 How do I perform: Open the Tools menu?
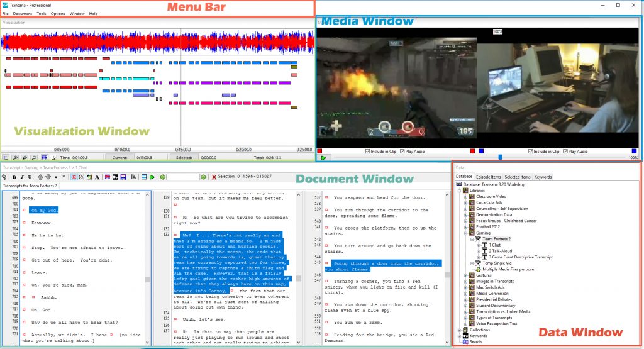pos(42,13)
